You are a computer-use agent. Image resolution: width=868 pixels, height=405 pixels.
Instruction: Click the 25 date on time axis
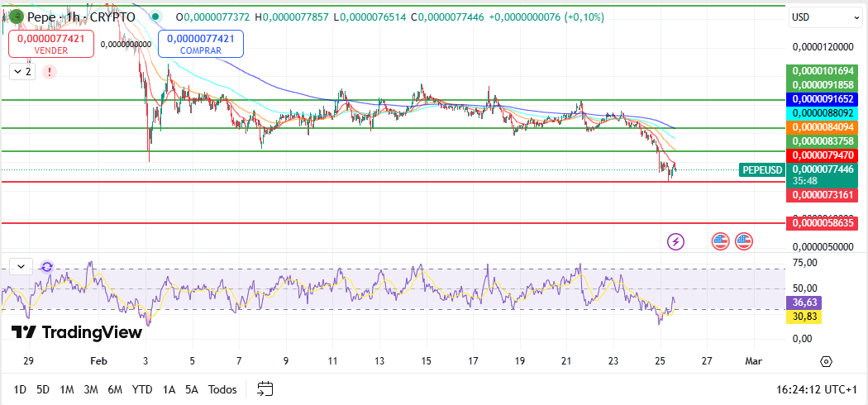click(660, 361)
